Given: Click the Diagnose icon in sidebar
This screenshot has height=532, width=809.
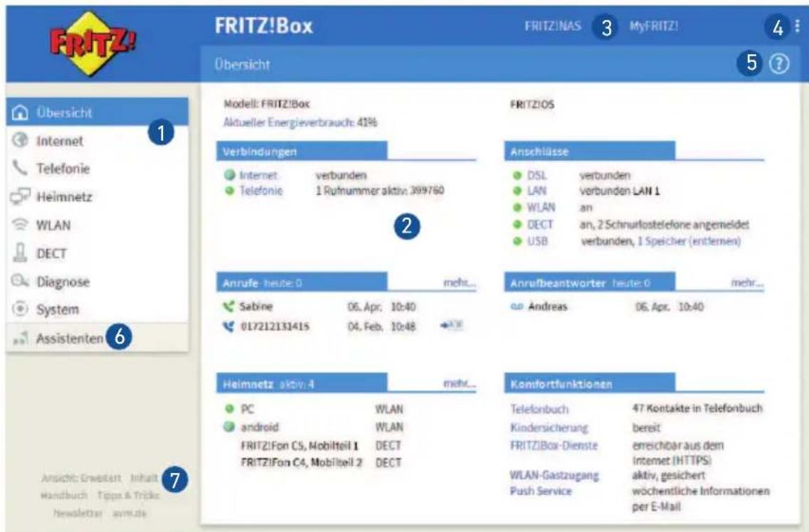Looking at the screenshot, I should coord(20,281).
